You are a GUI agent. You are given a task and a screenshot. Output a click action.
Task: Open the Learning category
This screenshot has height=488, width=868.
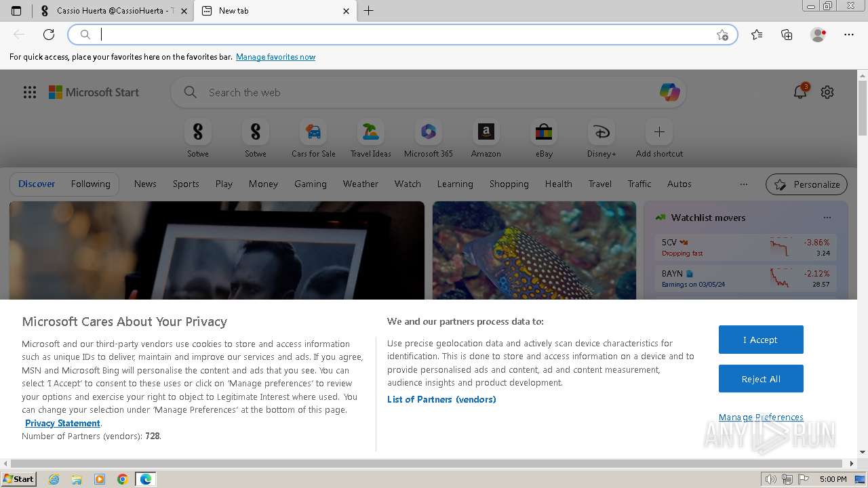tap(455, 184)
